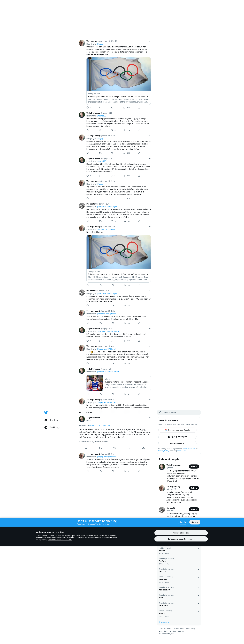Click the Twitter bird logo
The width and height of the screenshot is (244, 644).
click(x=46, y=412)
